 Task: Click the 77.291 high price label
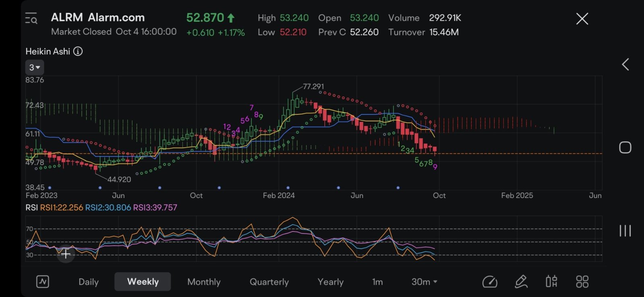(313, 87)
